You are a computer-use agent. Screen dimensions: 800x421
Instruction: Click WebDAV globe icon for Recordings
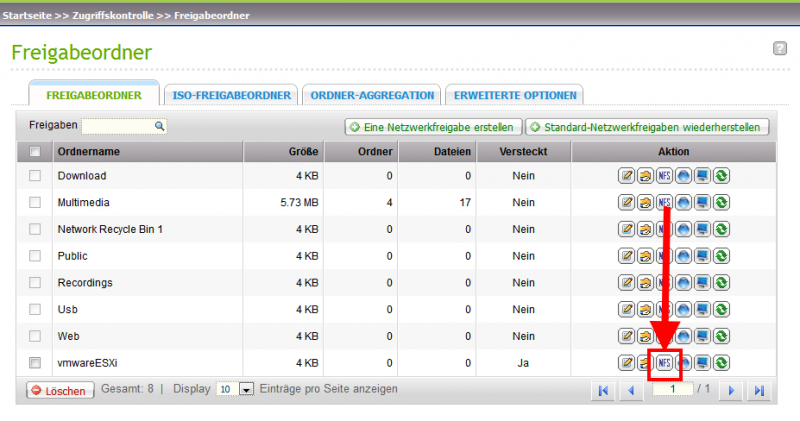point(683,282)
